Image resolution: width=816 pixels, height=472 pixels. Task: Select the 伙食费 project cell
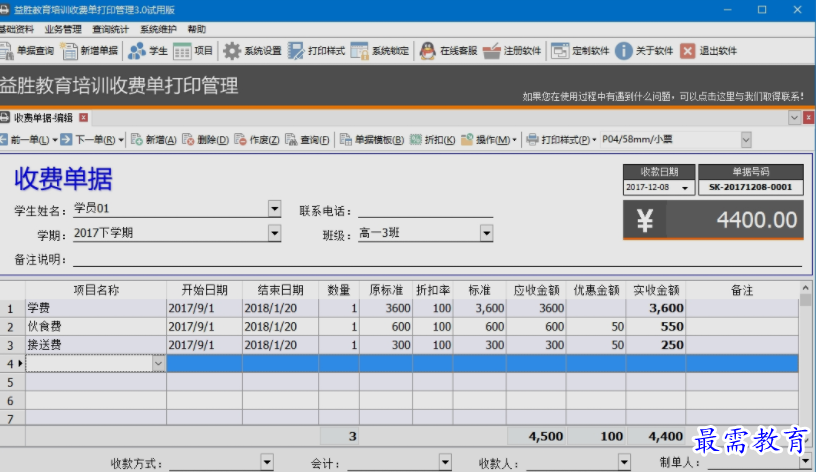pyautogui.click(x=96, y=327)
